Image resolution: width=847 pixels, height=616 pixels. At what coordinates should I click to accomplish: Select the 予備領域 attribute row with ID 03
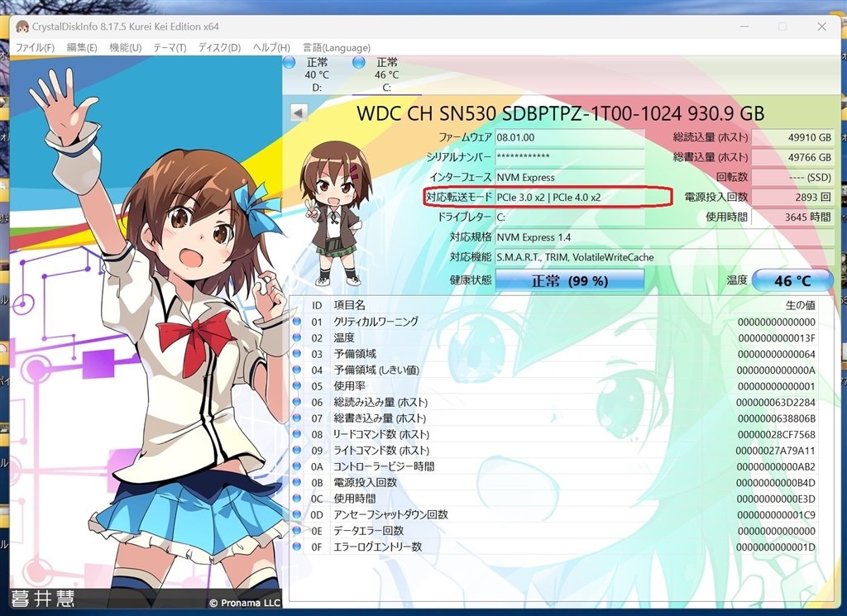[554, 354]
